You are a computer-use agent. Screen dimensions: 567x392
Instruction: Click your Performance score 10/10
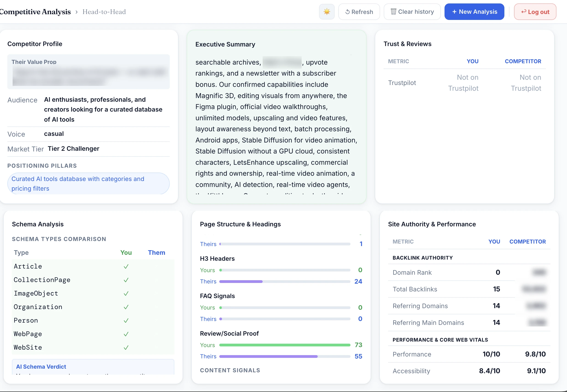[x=491, y=354]
